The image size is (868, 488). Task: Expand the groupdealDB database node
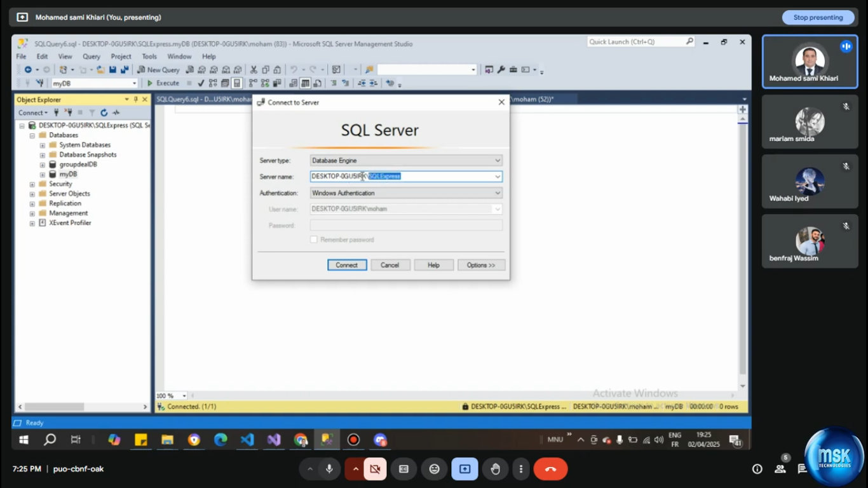point(42,165)
